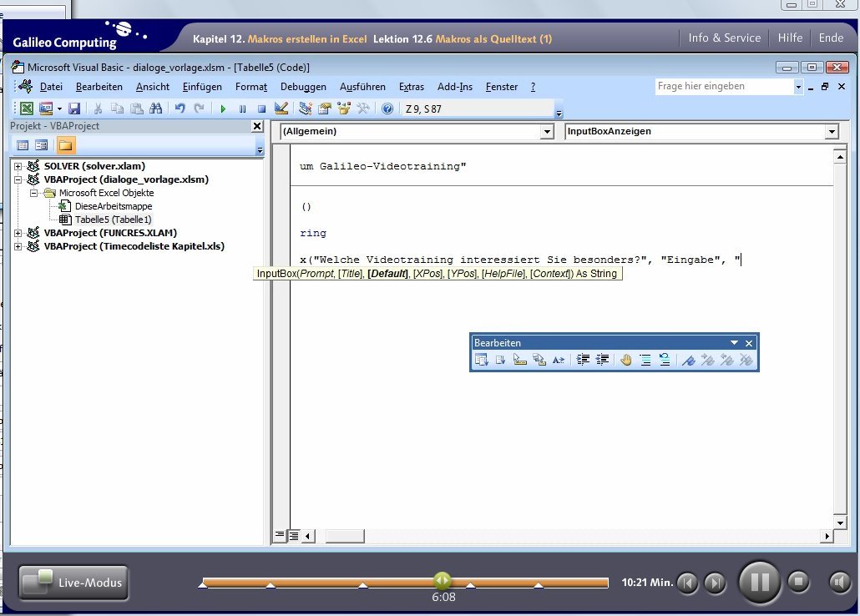The height and width of the screenshot is (616, 860).
Task: Open the (Allgemein) object dropdown
Action: [x=547, y=132]
